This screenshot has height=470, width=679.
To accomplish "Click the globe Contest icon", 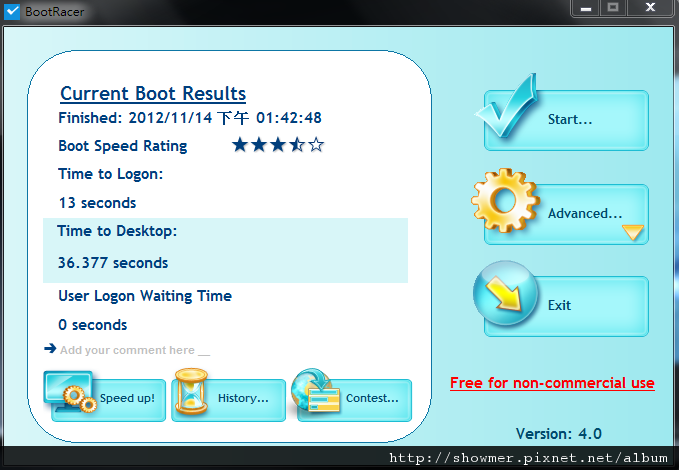I will [315, 390].
